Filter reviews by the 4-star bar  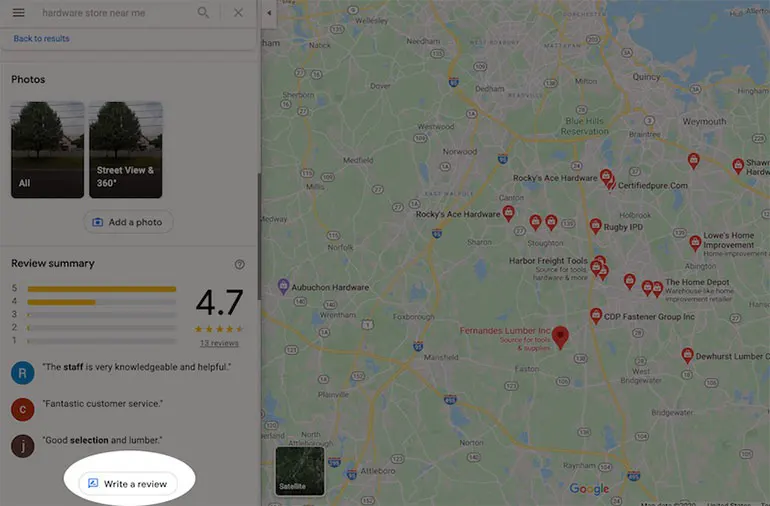[x=102, y=302]
